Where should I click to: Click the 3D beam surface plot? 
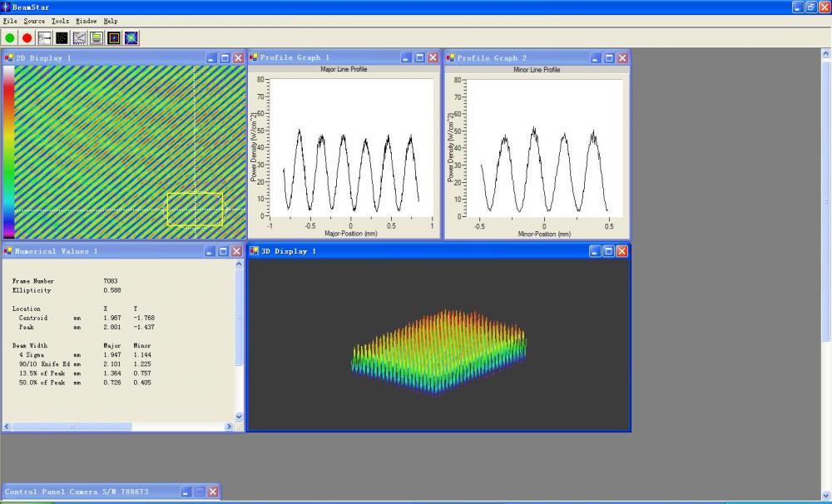tap(438, 353)
